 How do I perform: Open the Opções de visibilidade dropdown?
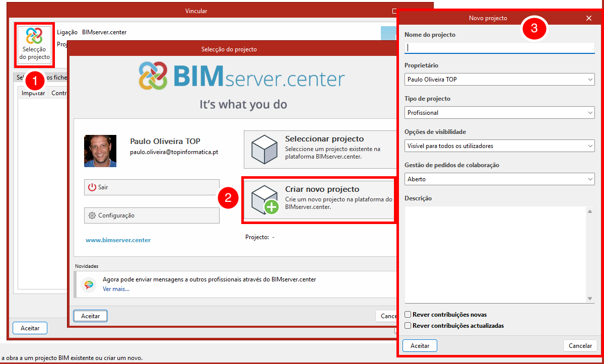click(499, 146)
